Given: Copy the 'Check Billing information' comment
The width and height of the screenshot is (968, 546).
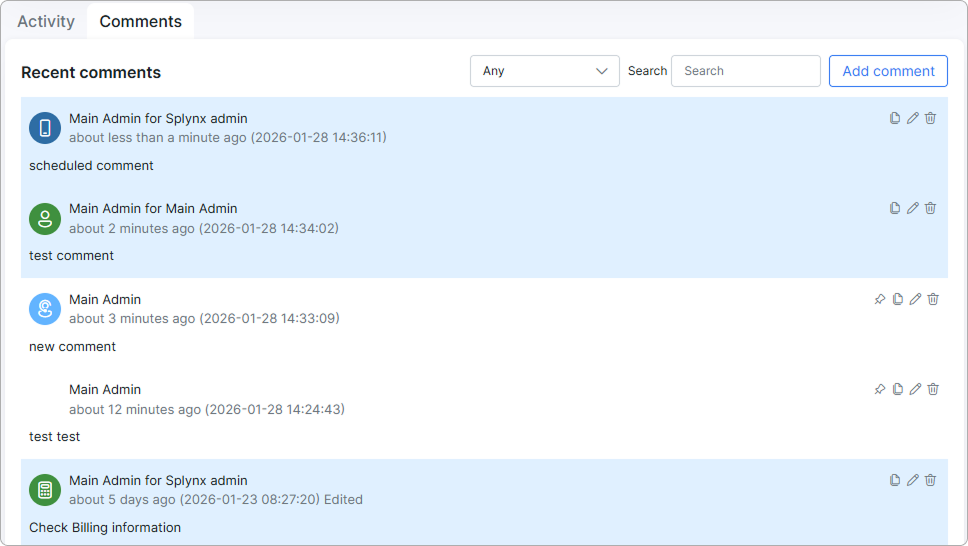Looking at the screenshot, I should (x=895, y=480).
